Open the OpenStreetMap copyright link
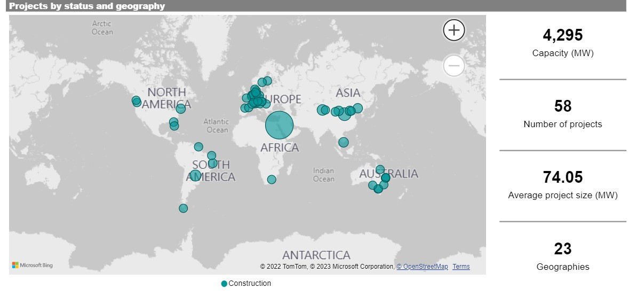644x296 pixels. click(x=422, y=267)
